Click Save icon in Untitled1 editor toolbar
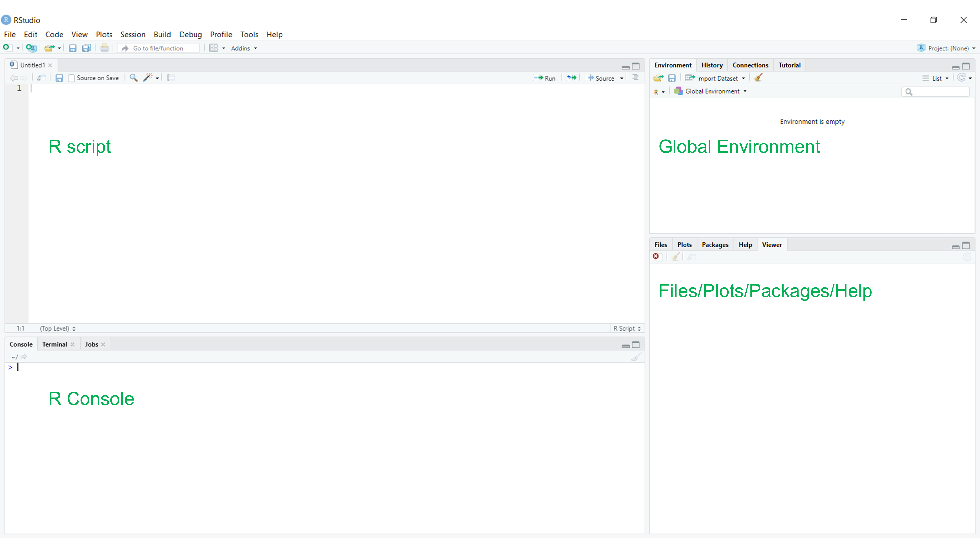 (x=59, y=78)
